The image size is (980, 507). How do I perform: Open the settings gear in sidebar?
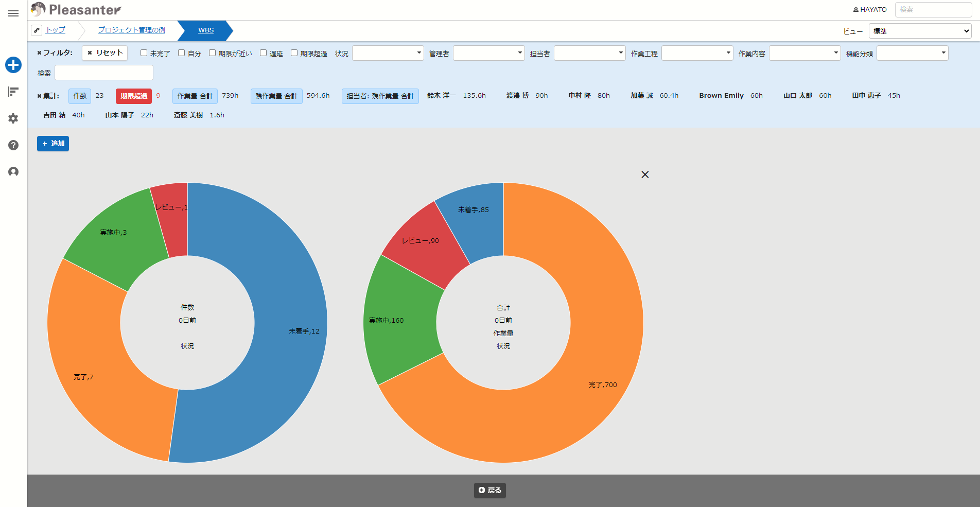coord(13,118)
